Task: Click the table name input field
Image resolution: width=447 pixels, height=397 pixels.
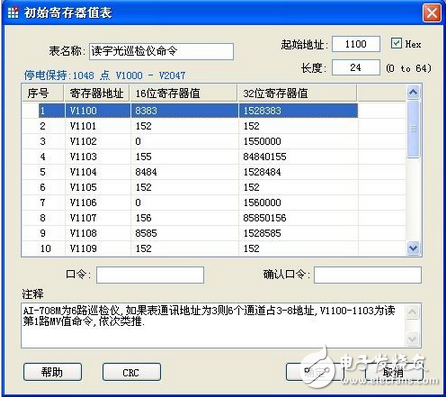Action: 161,51
